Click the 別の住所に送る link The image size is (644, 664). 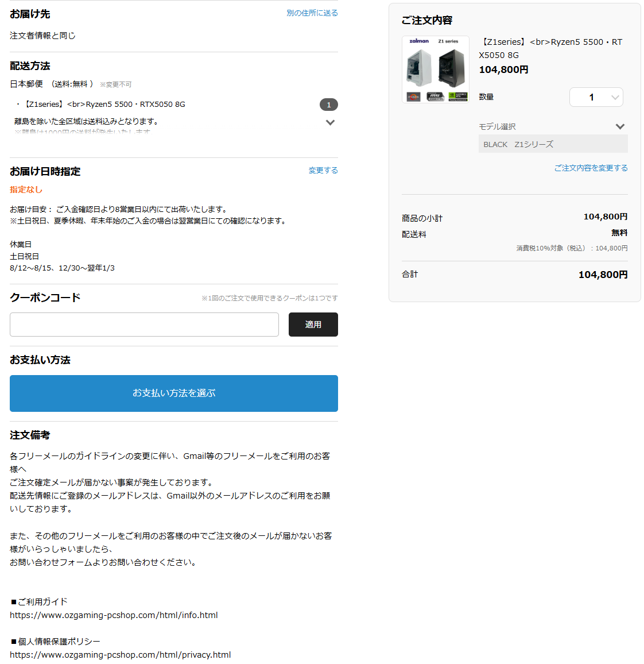coord(312,13)
